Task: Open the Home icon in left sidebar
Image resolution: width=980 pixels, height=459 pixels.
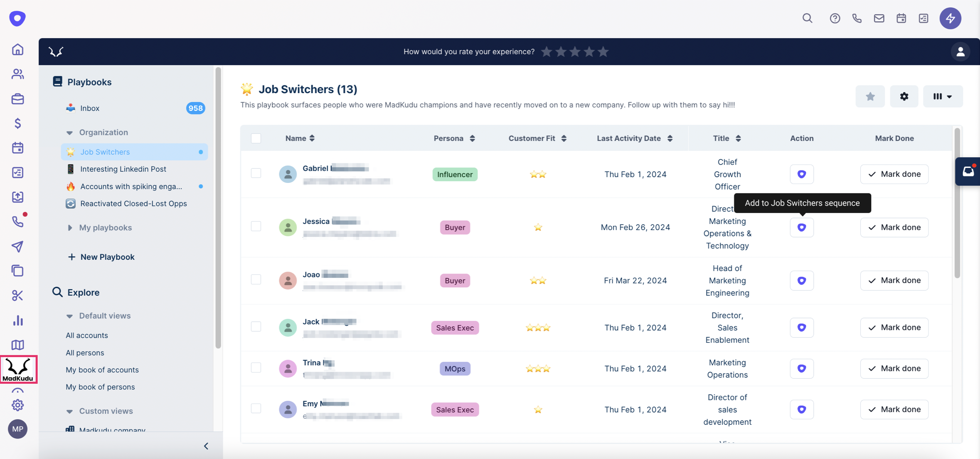Action: pyautogui.click(x=17, y=49)
